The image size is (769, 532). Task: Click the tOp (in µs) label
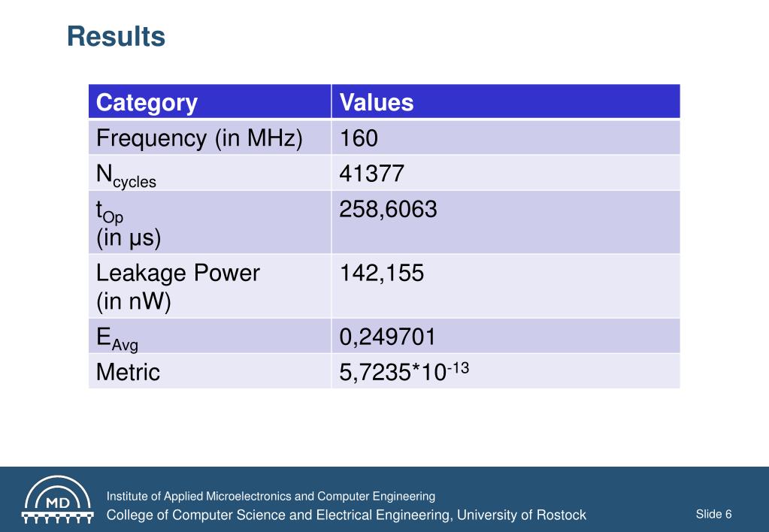pyautogui.click(x=129, y=224)
